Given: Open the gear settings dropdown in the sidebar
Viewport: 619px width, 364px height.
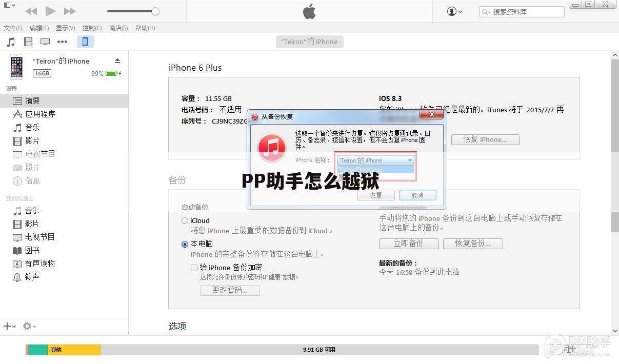Looking at the screenshot, I should pyautogui.click(x=30, y=326).
